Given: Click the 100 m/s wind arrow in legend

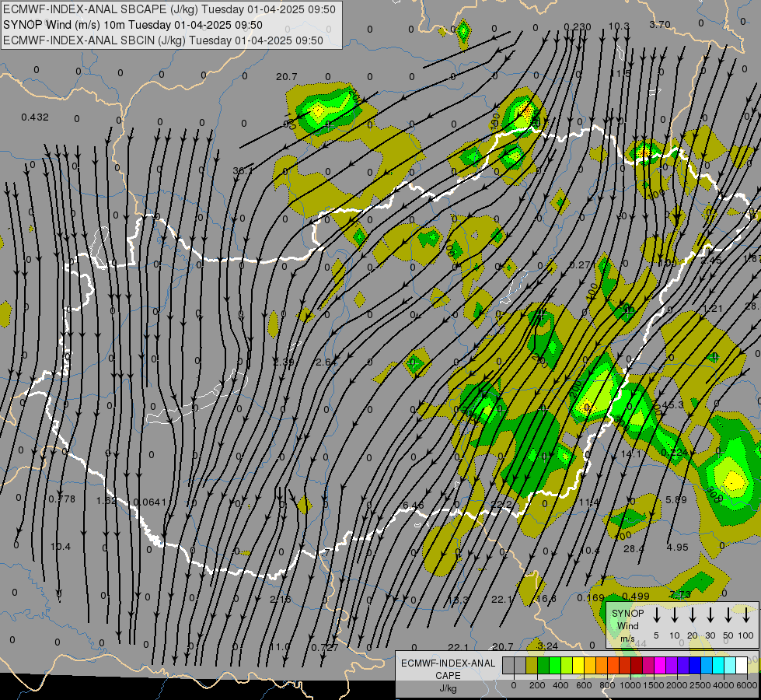Looking at the screenshot, I should (x=746, y=615).
